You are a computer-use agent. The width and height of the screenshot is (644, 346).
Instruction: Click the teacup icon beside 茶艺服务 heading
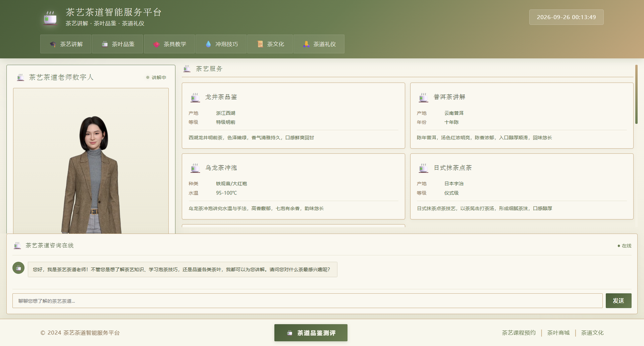[187, 68]
